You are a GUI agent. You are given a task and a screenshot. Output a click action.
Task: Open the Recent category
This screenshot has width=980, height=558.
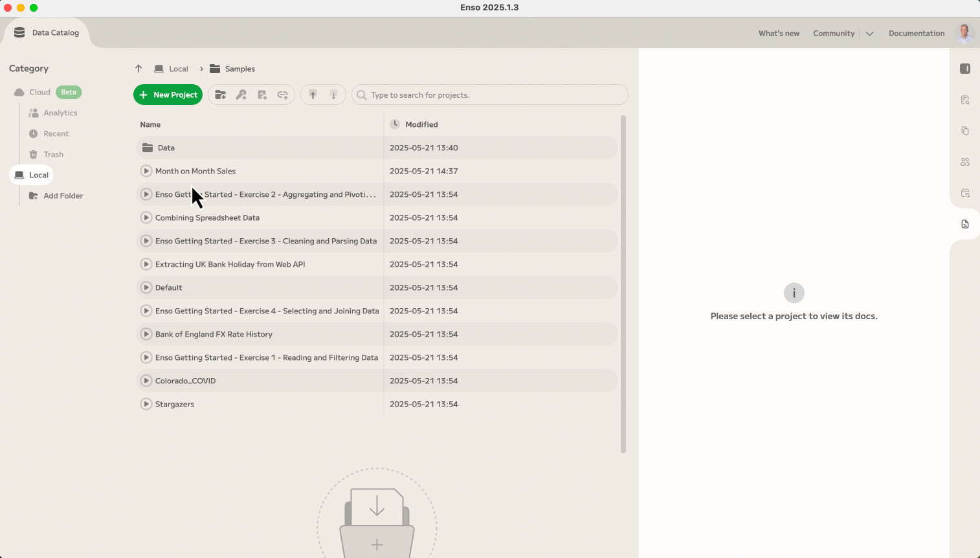click(x=49, y=133)
